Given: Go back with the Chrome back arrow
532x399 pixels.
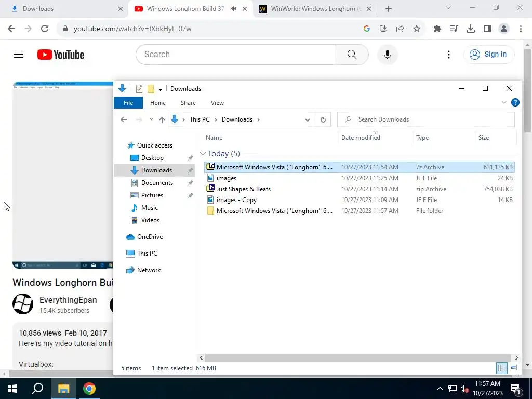Looking at the screenshot, I should click(11, 29).
